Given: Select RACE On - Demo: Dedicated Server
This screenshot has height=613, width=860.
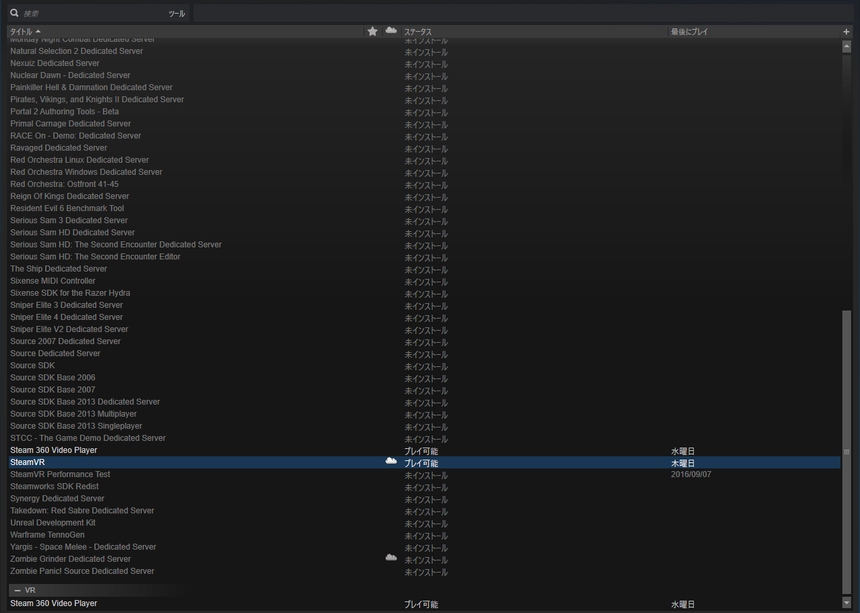Looking at the screenshot, I should (76, 135).
